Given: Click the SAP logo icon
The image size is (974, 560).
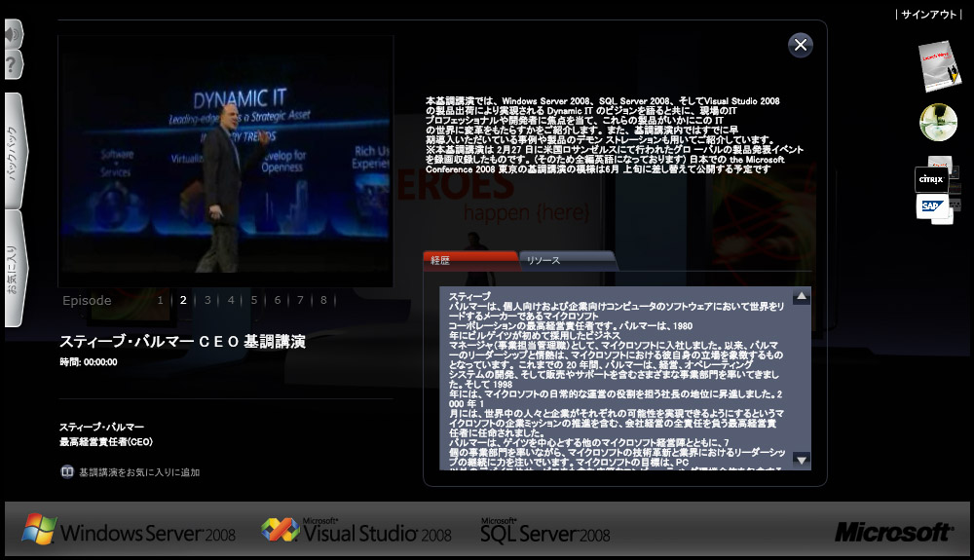Looking at the screenshot, I should (932, 206).
